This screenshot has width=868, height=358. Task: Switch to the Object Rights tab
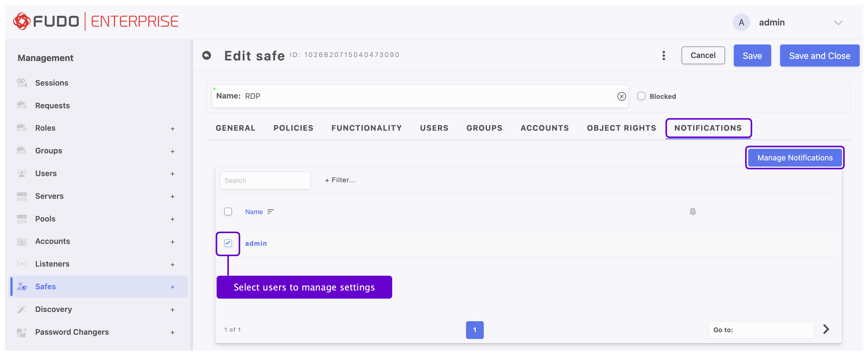[x=621, y=128]
